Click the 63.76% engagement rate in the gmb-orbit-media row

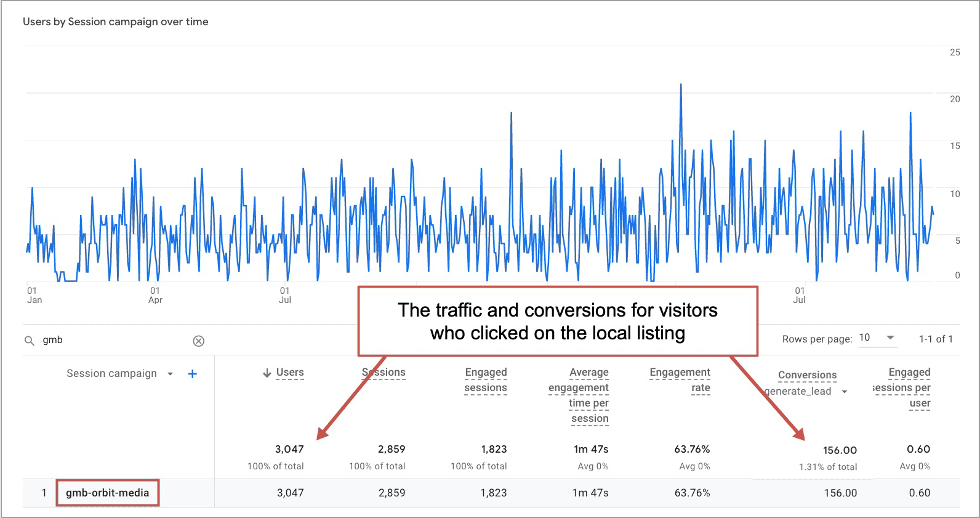[692, 493]
